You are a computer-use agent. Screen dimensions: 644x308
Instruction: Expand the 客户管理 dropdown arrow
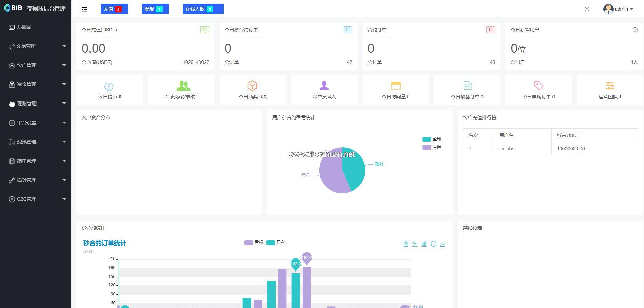click(64, 65)
